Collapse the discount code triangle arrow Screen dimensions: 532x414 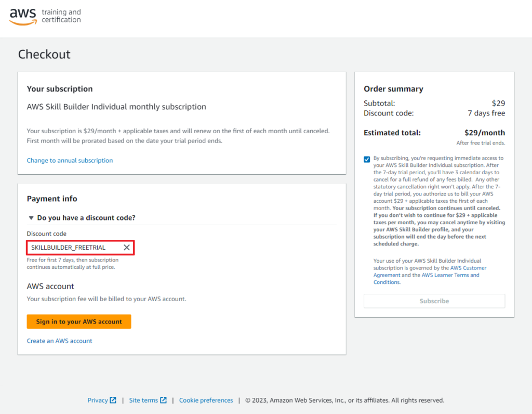click(31, 218)
